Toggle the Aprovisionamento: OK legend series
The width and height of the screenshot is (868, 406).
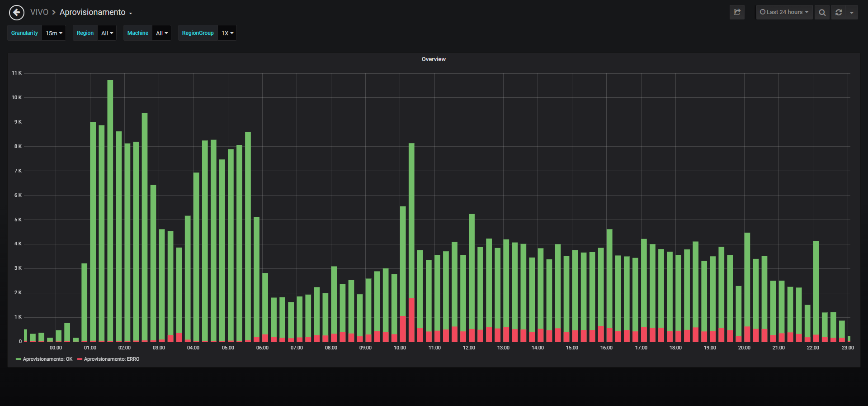(47, 359)
